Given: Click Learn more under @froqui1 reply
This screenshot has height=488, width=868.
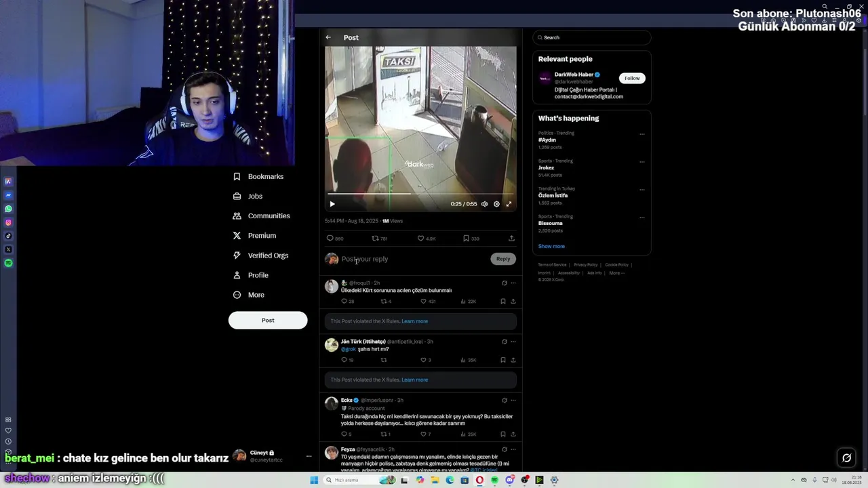Looking at the screenshot, I should tap(414, 321).
